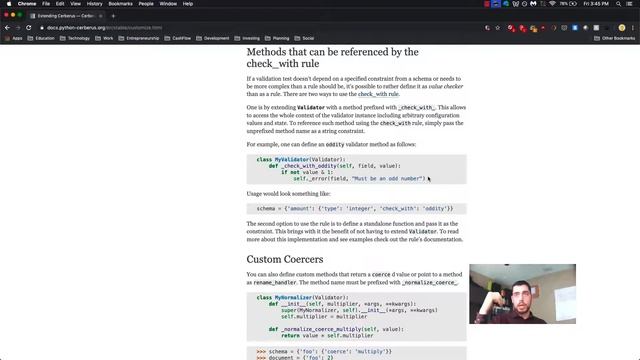Open a new tab with the plus button

[113, 16]
